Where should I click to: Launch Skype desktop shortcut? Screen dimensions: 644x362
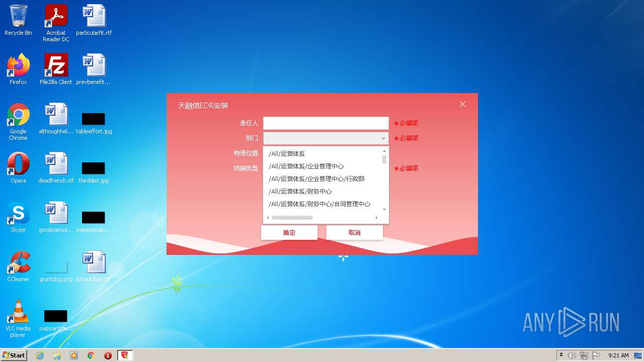click(x=18, y=217)
